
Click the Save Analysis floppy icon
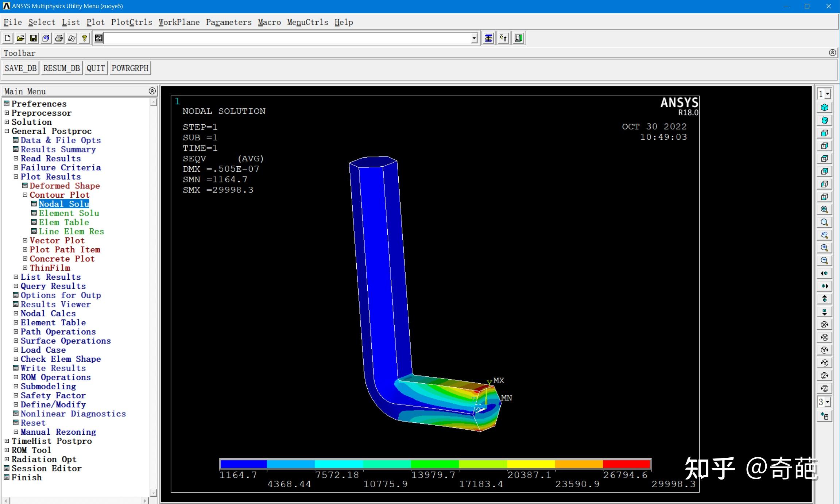[33, 38]
